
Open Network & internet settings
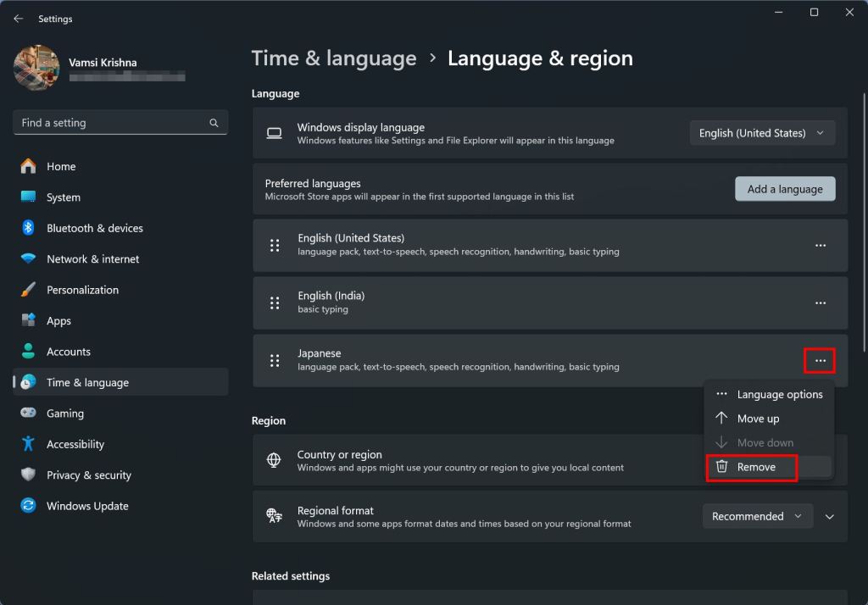[x=120, y=258]
